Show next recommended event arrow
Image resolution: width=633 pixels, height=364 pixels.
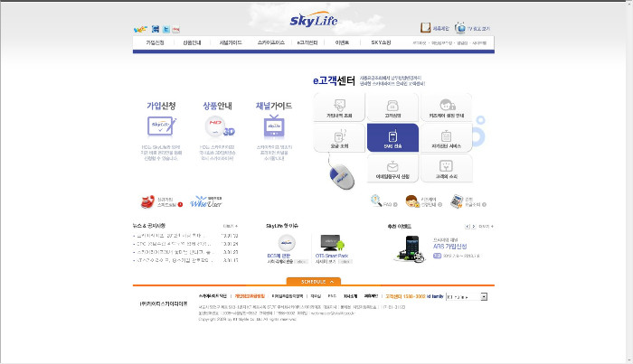click(474, 227)
